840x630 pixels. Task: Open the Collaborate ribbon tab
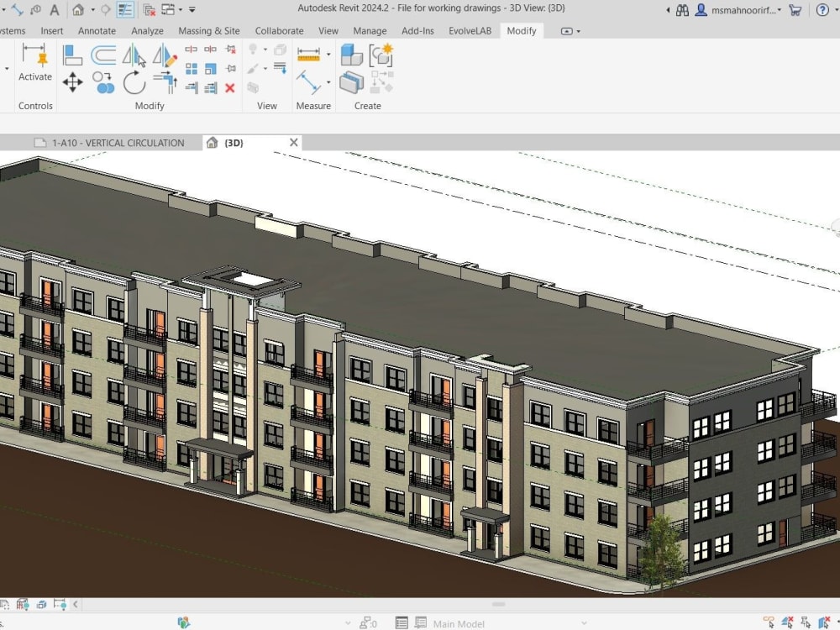(279, 30)
